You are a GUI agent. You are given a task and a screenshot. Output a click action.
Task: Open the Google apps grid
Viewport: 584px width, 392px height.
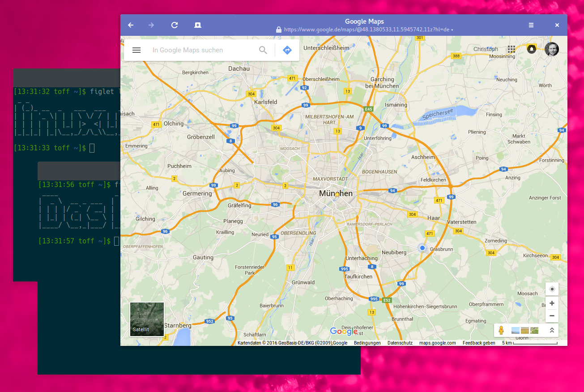tap(511, 49)
